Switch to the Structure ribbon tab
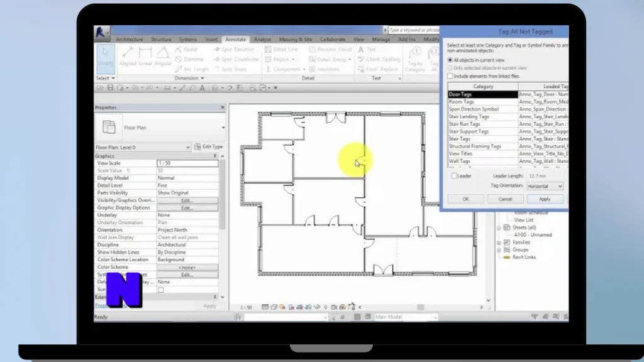Screen dimensions: 644x362 point(160,40)
